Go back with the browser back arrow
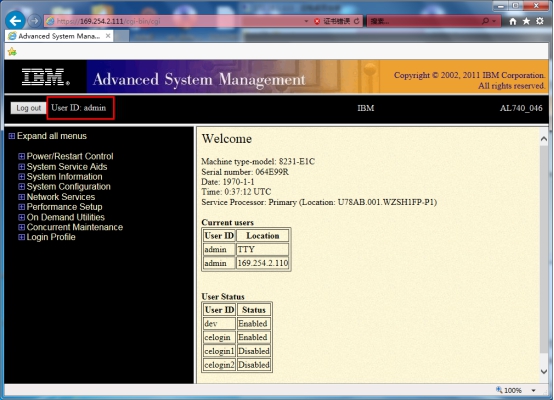Viewport: 554px width, 400px height. click(x=15, y=21)
